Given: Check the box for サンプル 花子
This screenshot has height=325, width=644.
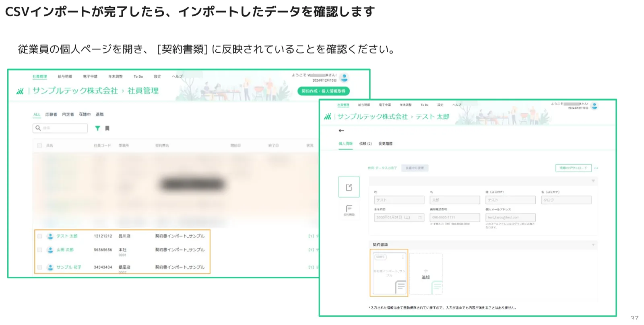Looking at the screenshot, I should (39, 267).
